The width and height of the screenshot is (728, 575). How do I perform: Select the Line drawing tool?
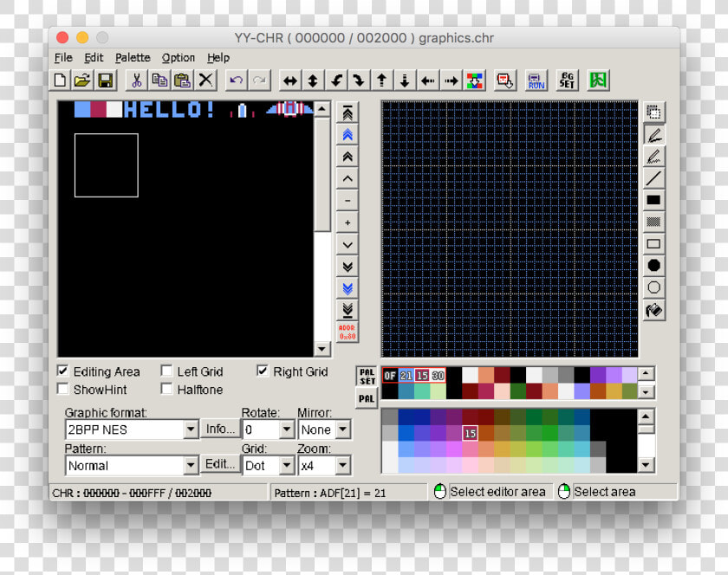coord(653,178)
